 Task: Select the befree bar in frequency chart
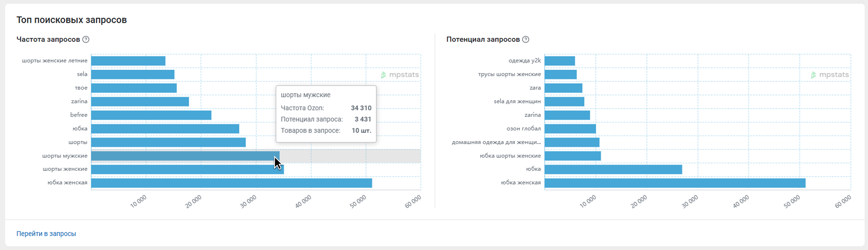[x=151, y=115]
